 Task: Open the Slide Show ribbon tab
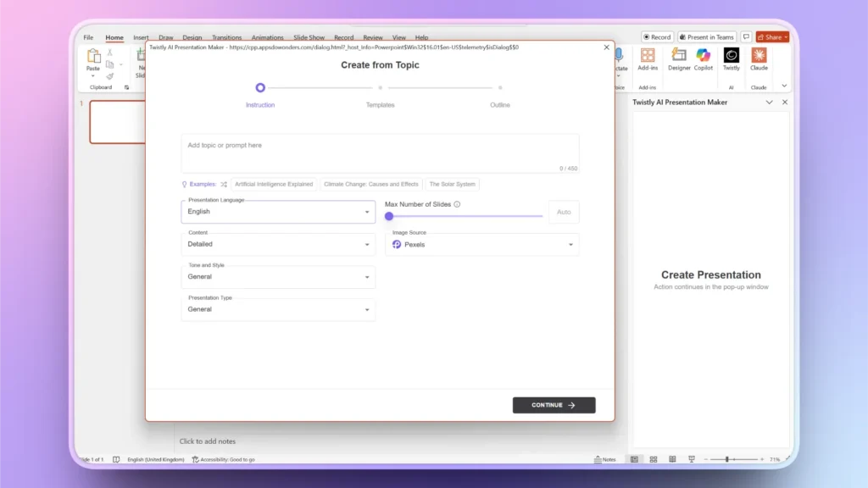(309, 37)
